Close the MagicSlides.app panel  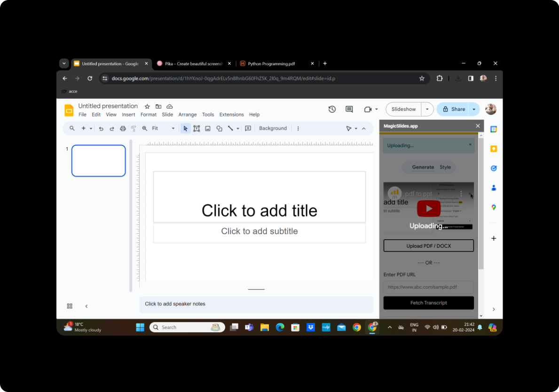[478, 126]
